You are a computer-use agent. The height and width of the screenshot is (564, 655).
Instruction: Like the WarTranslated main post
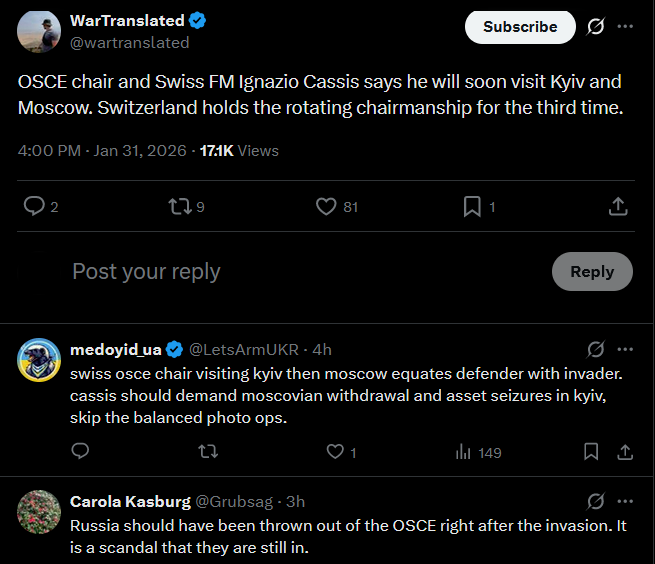[x=326, y=206]
